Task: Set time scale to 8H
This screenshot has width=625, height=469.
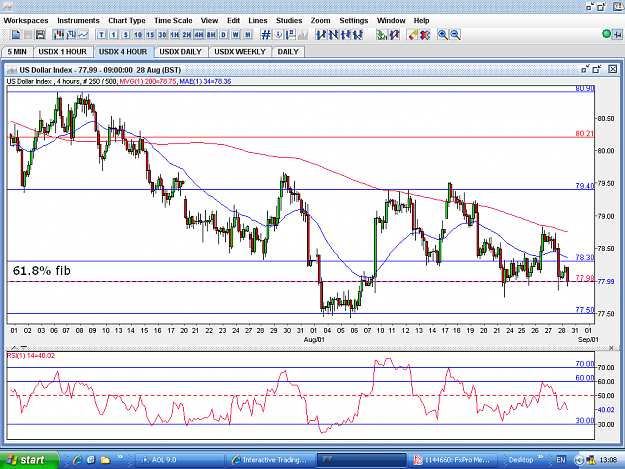Action: [x=211, y=35]
